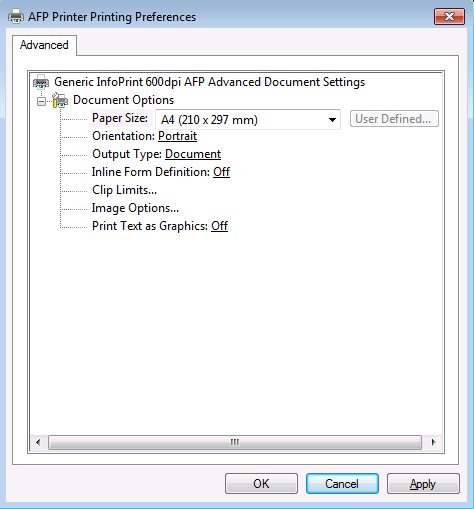Change Orientation from Portrait
Viewport: 474px width, 509px height.
pos(177,136)
